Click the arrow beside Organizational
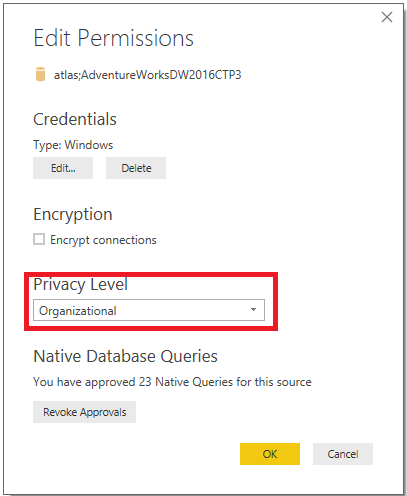407x496 pixels. click(x=253, y=310)
